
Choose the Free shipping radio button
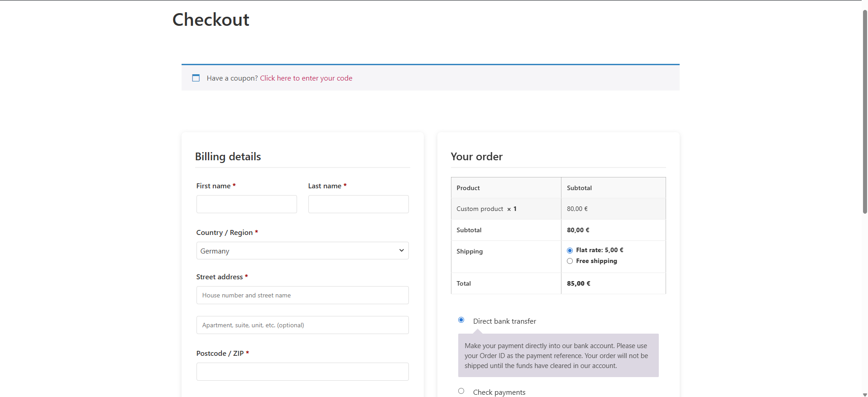[x=570, y=261]
